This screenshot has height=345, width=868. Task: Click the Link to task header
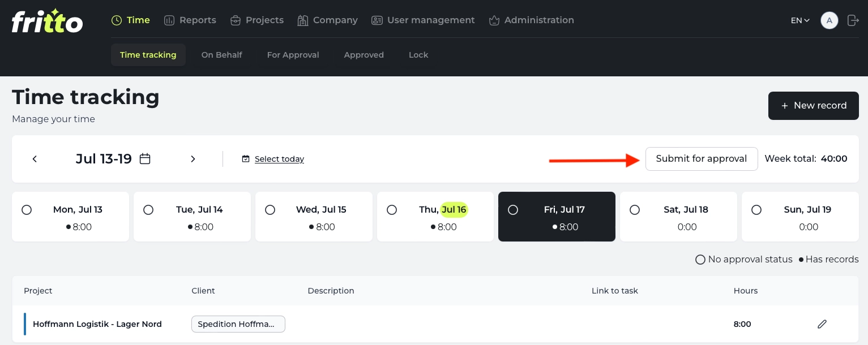point(615,291)
